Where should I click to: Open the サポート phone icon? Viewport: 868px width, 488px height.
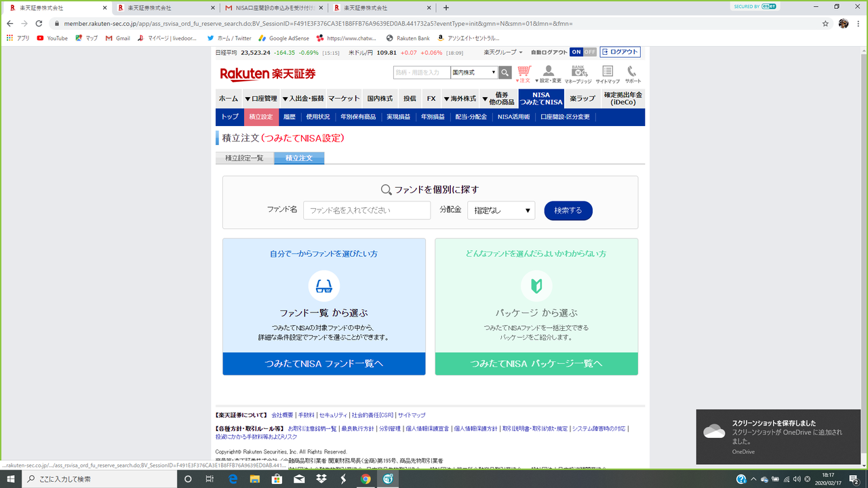coord(633,74)
